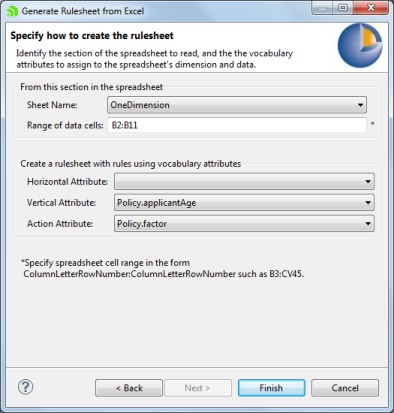
Task: Click 'Generate Rulesheet from Excel' title text
Action: tap(83, 11)
